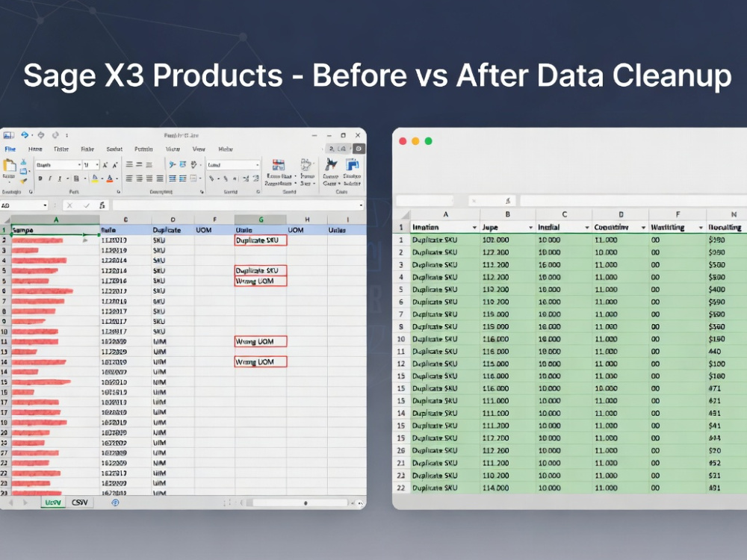
Task: Open filter dropdown on right window column F header
Action: coord(701,228)
